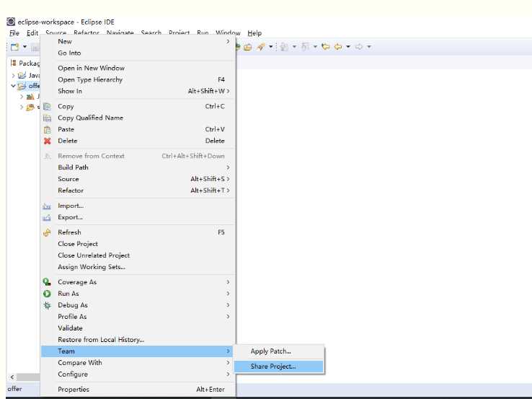Choose Go Into from the context menu

[x=138, y=53]
